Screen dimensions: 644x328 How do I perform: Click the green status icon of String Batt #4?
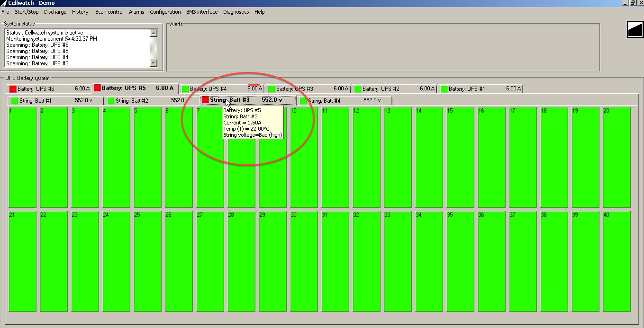303,101
